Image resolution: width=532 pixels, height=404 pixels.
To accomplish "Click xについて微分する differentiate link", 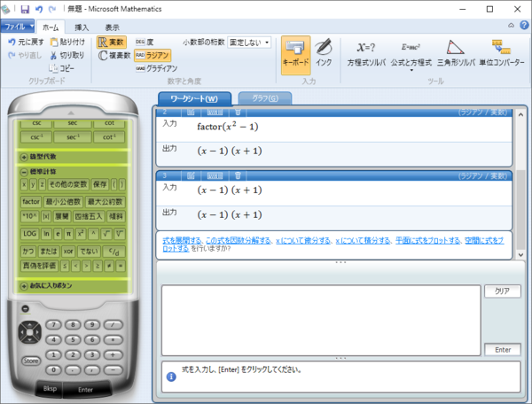I will point(302,241).
